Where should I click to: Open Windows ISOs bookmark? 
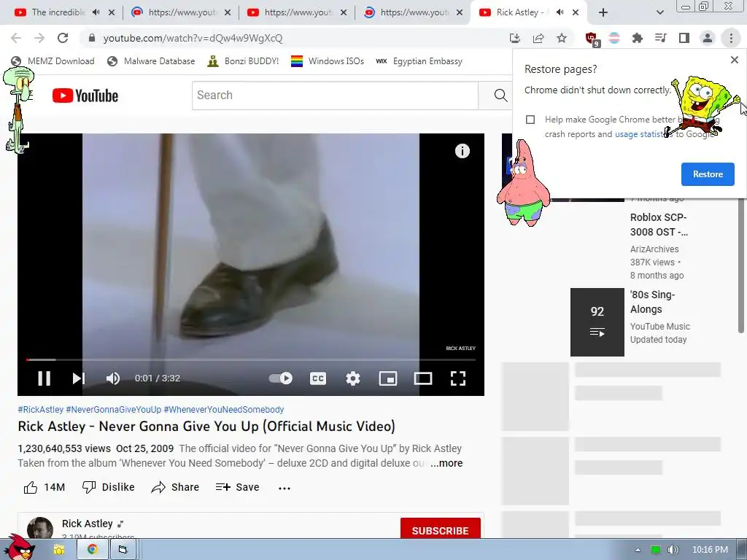[328, 61]
